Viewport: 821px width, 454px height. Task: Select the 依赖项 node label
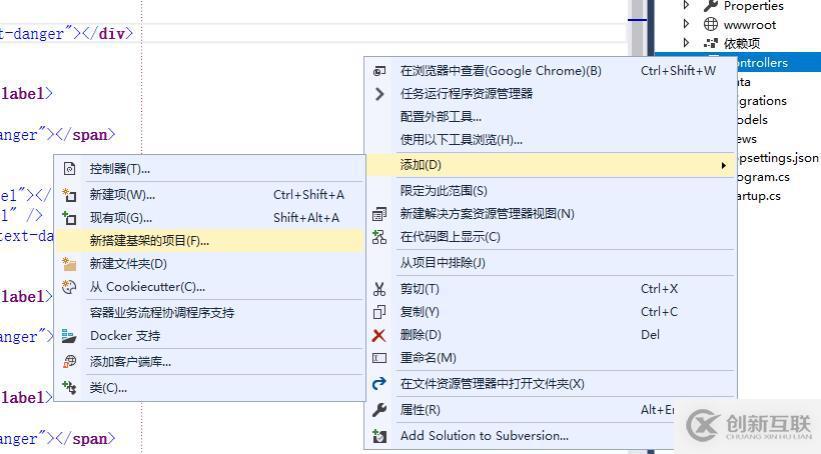[741, 43]
